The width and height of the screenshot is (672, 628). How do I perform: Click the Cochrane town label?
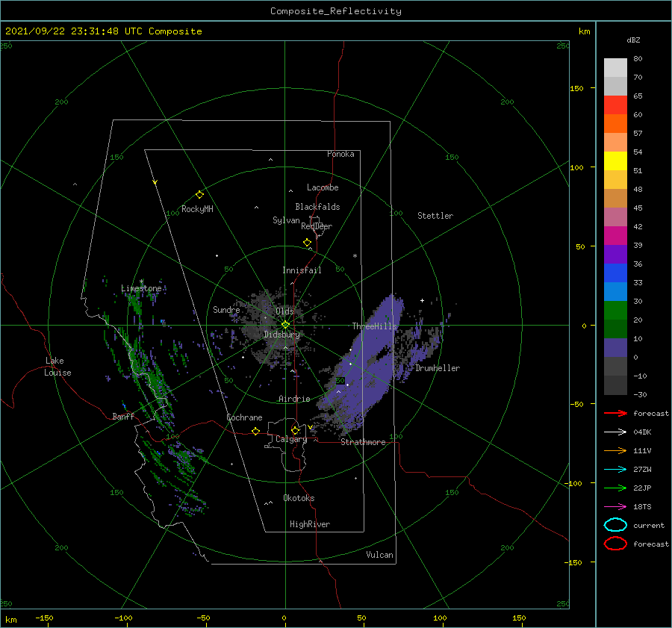pyautogui.click(x=244, y=417)
